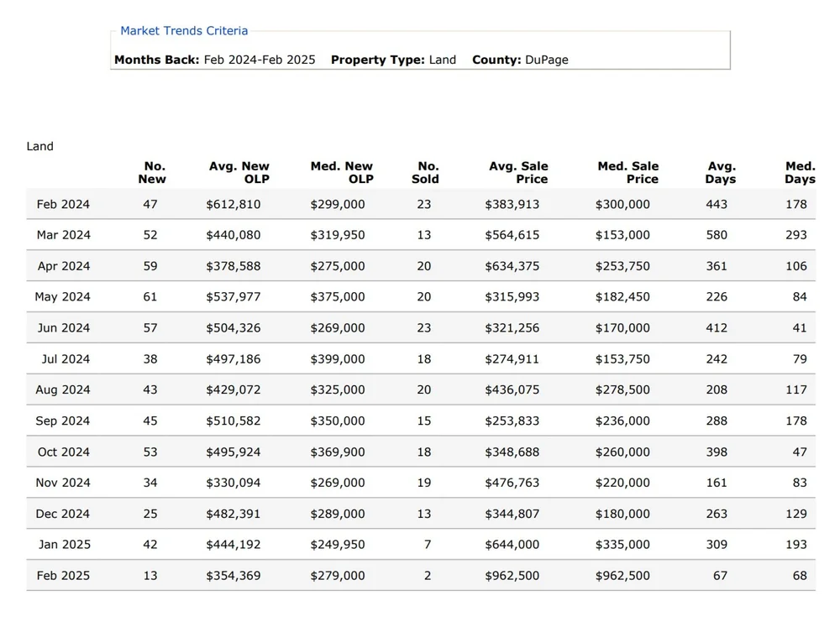
Task: Click the Med. New OLP column header
Action: 342,172
